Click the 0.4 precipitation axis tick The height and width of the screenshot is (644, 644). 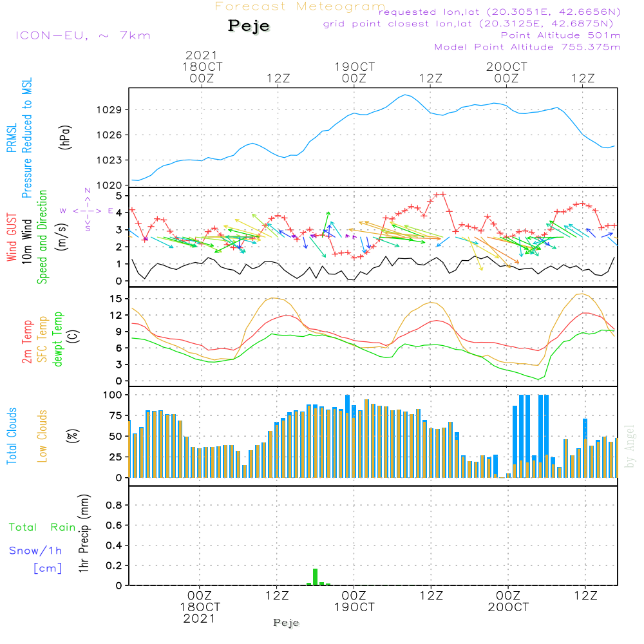114,545
